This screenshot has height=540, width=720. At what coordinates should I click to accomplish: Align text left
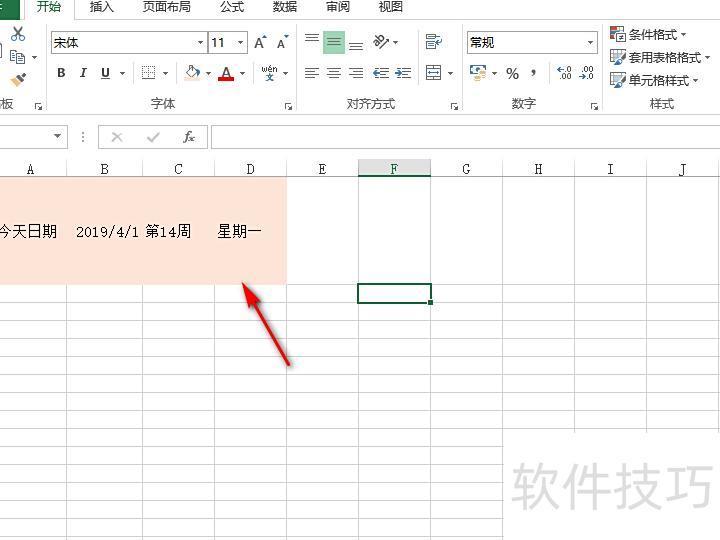click(x=312, y=73)
